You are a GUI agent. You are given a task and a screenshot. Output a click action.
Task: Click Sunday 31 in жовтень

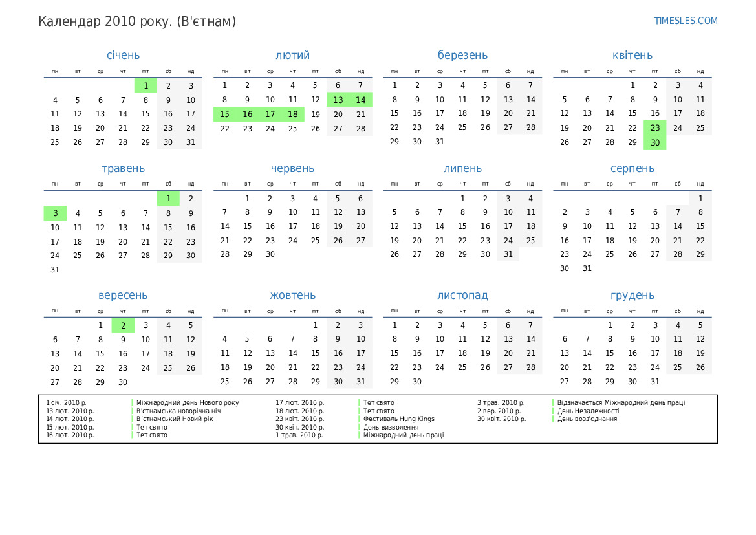click(361, 382)
